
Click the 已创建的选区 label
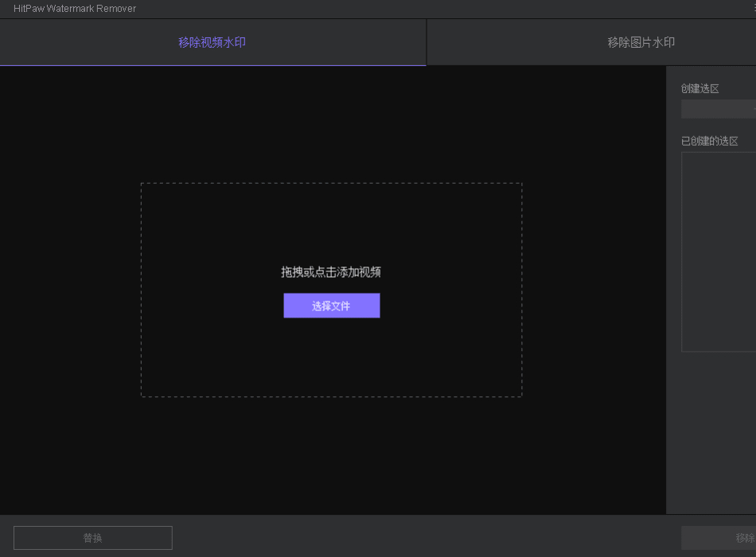click(x=710, y=141)
